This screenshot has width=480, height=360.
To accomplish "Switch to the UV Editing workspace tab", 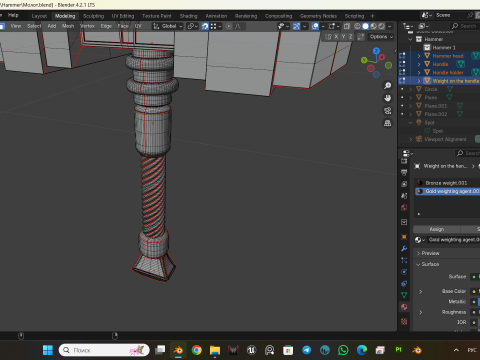I will pyautogui.click(x=123, y=16).
